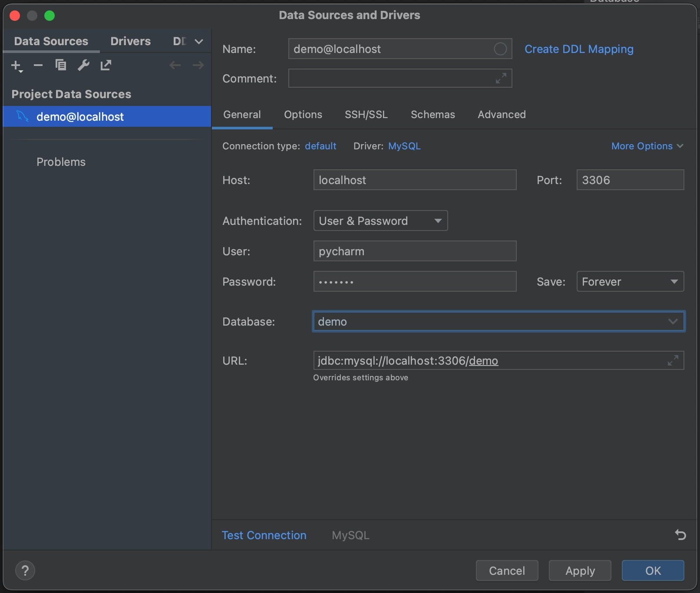700x593 pixels.
Task: Switch to Drivers tab
Action: (x=131, y=41)
